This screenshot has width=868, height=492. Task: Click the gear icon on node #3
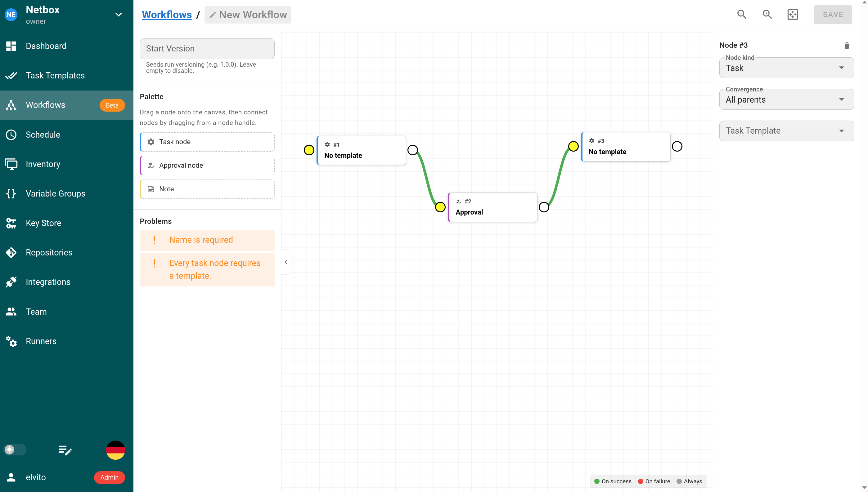[591, 141]
